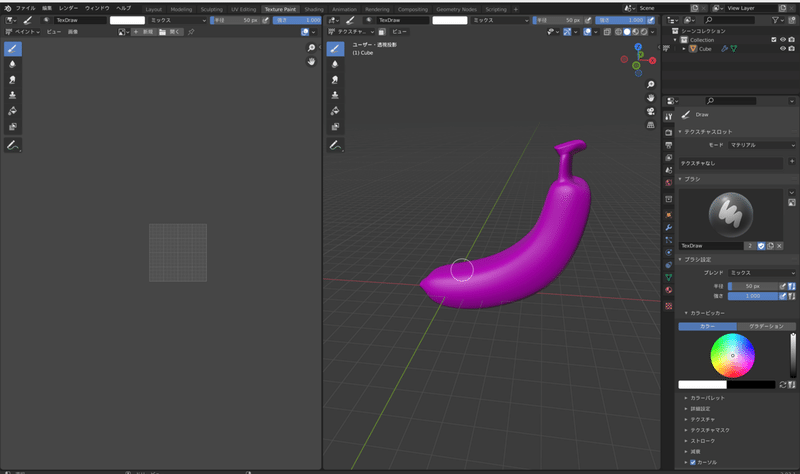Screen dimensions: 800x474
Task: Open the レンダー menu
Action: pyautogui.click(x=68, y=8)
